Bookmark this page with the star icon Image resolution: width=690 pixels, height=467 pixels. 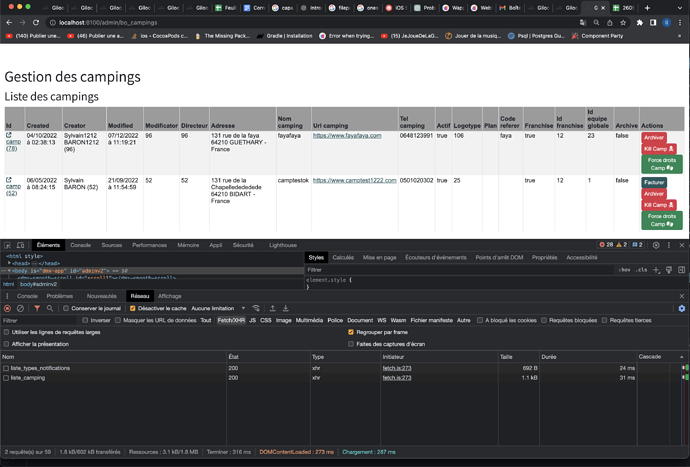click(623, 22)
